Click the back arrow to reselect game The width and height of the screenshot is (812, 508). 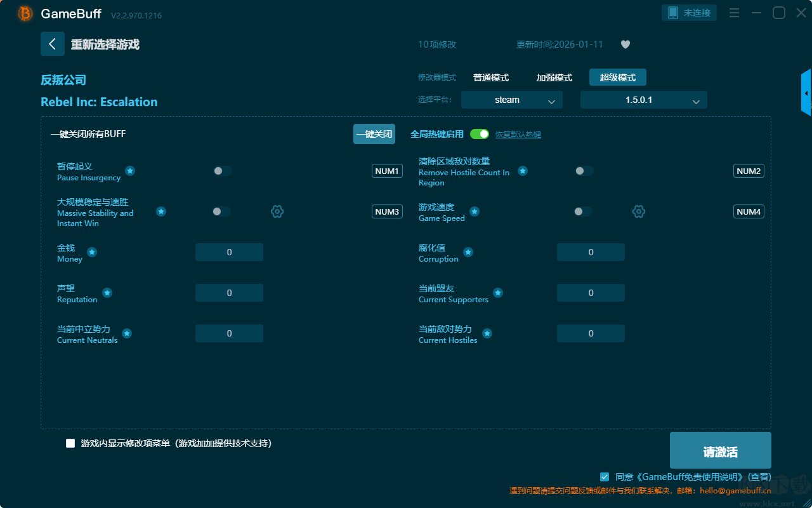pyautogui.click(x=53, y=44)
